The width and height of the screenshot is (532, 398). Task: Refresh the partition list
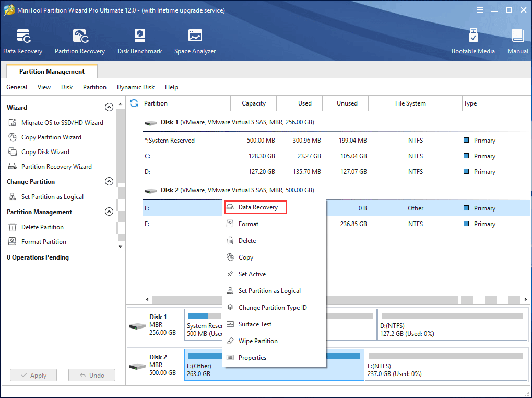(x=134, y=103)
